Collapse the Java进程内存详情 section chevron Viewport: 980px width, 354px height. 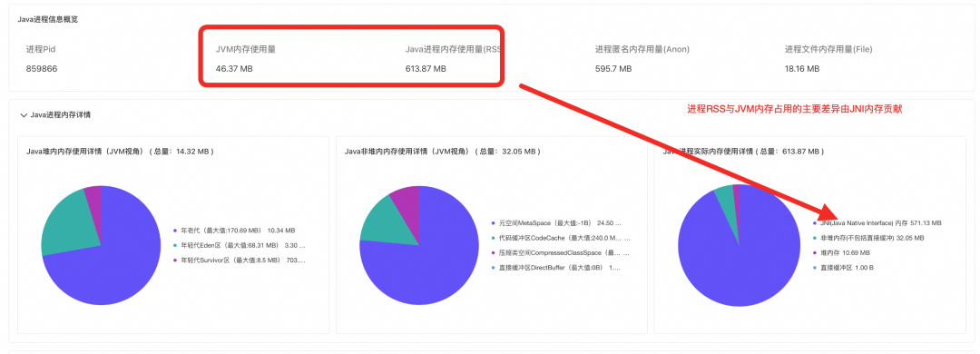[24, 115]
